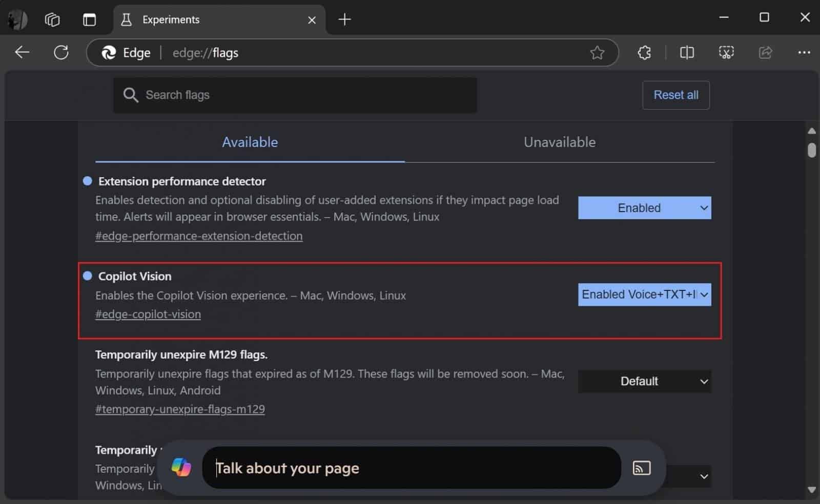
Task: Click the browser profile avatar icon
Action: [17, 19]
